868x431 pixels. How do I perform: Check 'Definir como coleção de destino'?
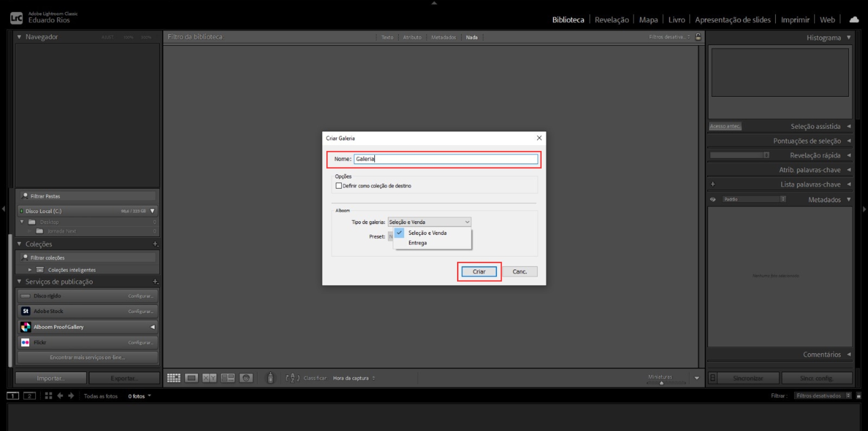point(339,186)
